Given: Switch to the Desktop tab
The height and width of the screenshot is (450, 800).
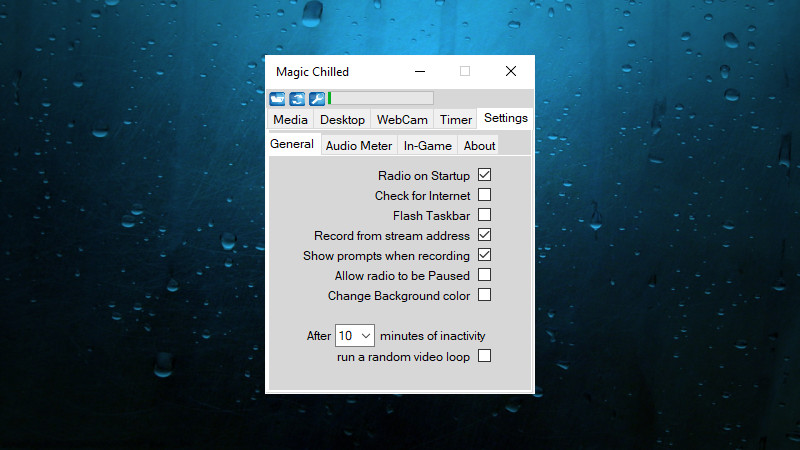Looking at the screenshot, I should [x=342, y=120].
